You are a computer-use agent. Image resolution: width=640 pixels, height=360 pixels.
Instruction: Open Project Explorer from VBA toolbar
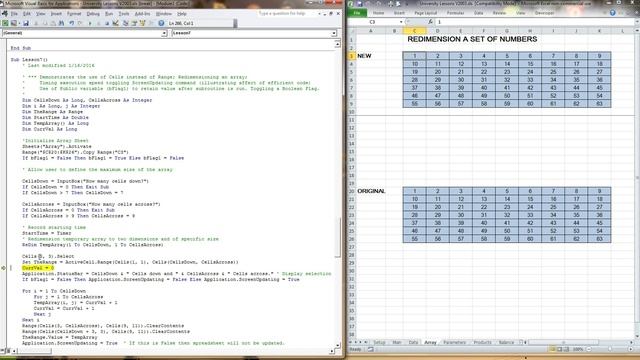point(126,23)
